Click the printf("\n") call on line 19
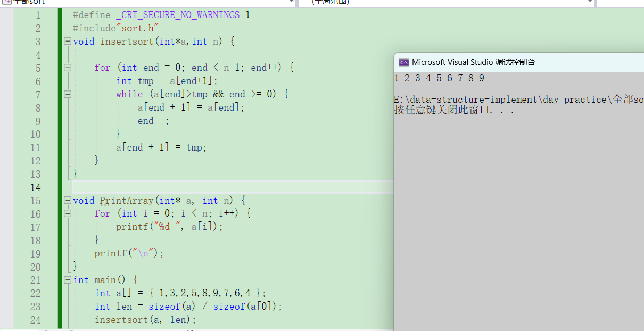This screenshot has height=331, width=644. 129,253
